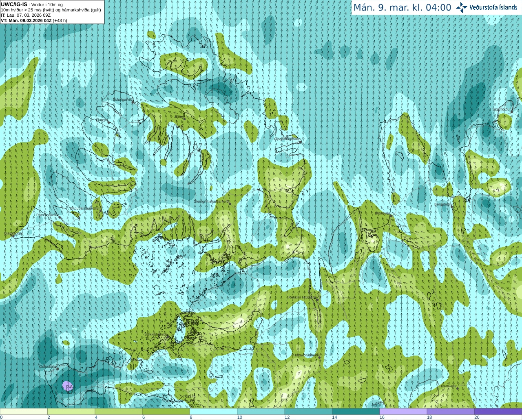This screenshot has width=522, height=420.
Task: Select the 2–4 m/s light green legend swatch
Action: click(71, 411)
